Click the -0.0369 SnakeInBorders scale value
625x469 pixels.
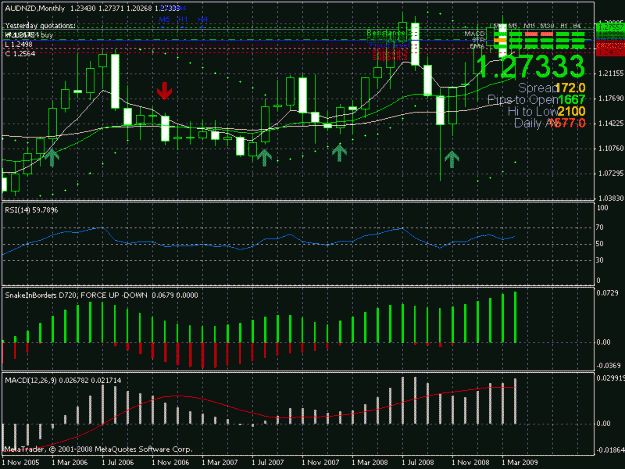click(x=608, y=365)
